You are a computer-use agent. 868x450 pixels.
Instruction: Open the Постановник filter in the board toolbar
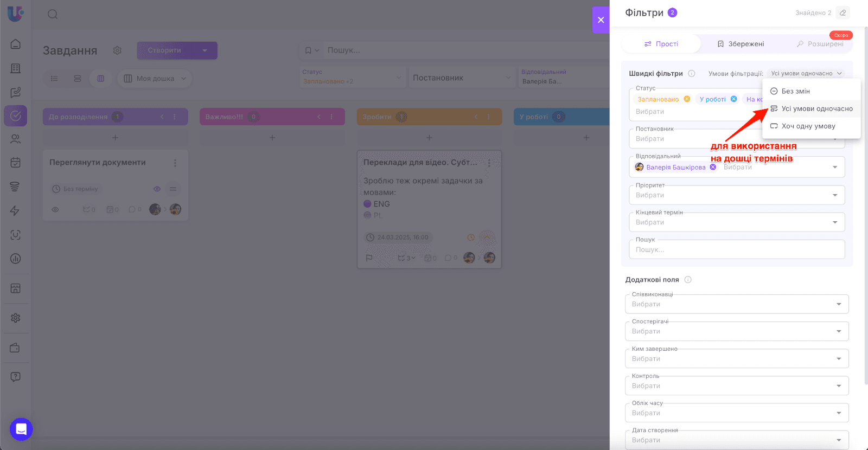[462, 78]
